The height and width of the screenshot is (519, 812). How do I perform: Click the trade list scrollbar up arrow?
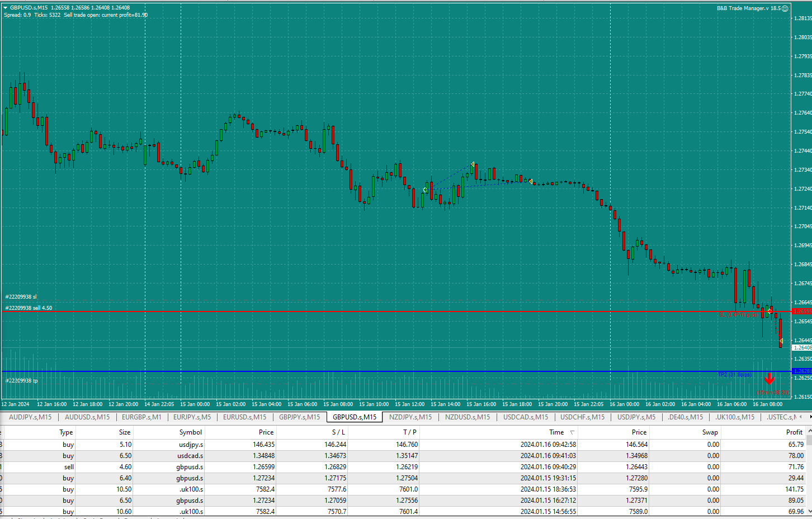[809, 431]
